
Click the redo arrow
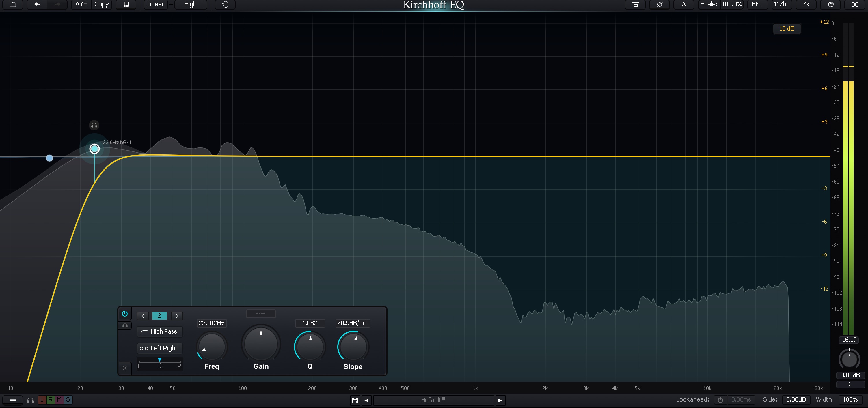tap(57, 4)
